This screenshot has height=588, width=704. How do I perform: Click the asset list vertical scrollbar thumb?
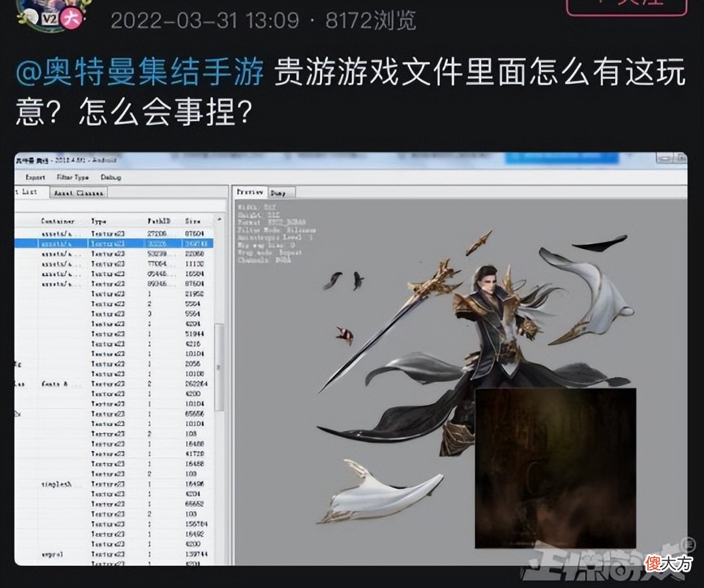point(219,367)
